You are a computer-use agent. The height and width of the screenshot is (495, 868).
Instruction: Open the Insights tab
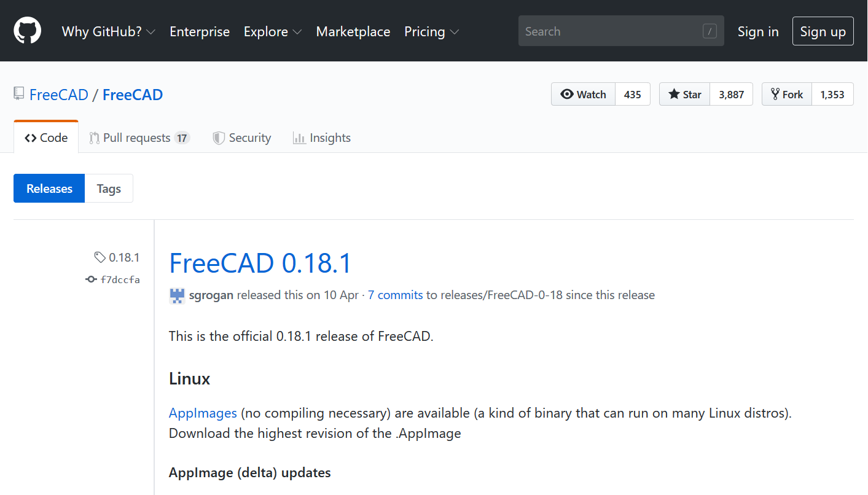click(x=322, y=138)
